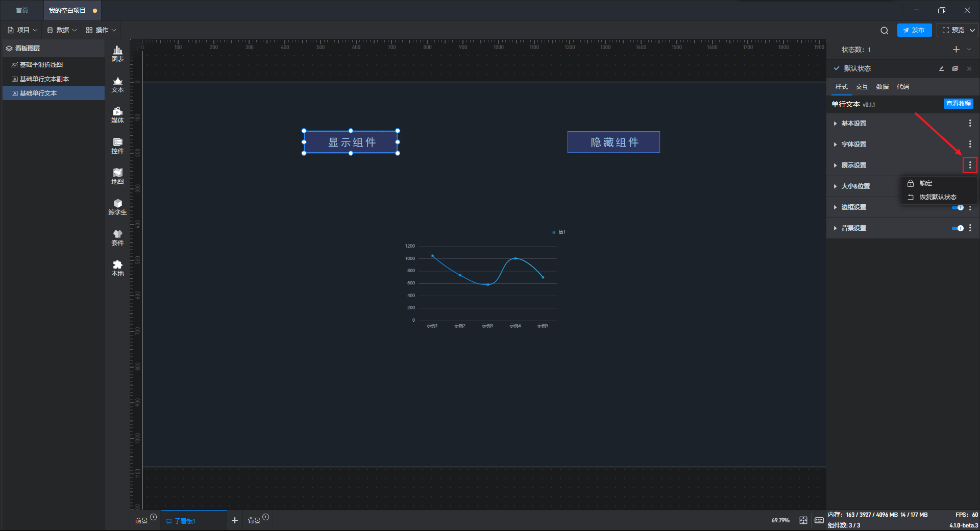Viewport: 980px width, 531px height.
Task: Open the 地图 map components panel
Action: [x=117, y=176]
